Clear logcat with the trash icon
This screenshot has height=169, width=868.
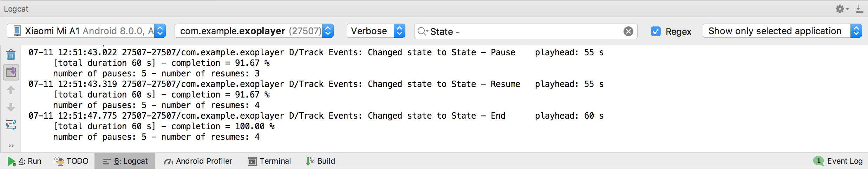coord(11,55)
